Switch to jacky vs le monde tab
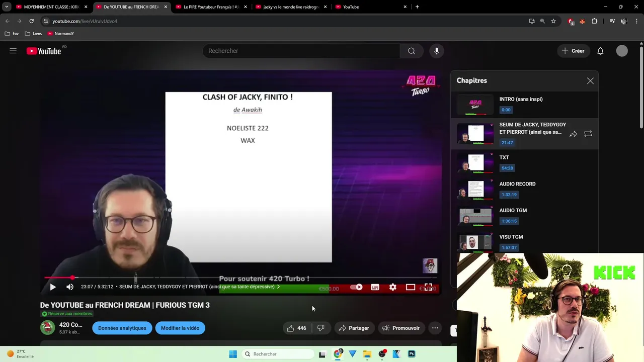This screenshot has height=362, width=644. 291,7
